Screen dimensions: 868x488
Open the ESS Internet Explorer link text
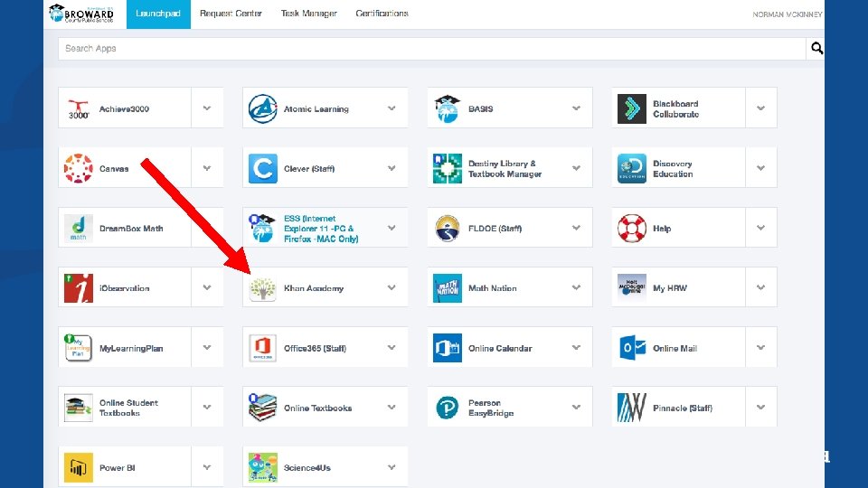[321, 229]
